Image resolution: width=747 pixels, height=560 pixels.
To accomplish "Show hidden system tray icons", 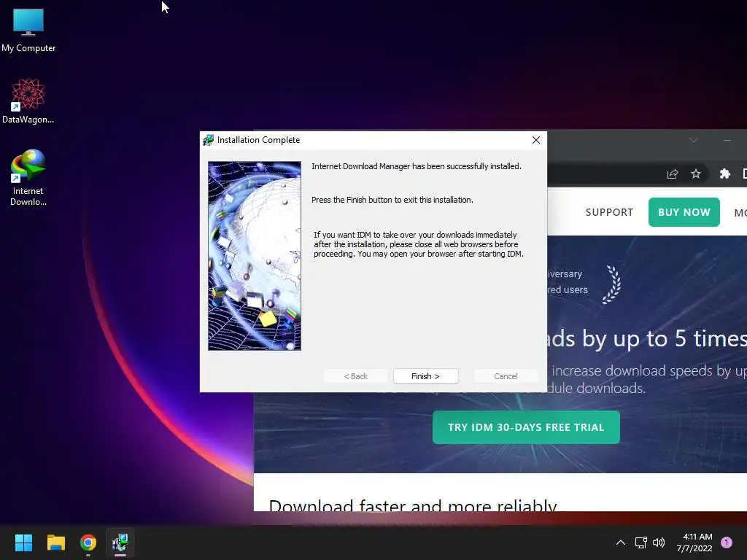I will 620,542.
